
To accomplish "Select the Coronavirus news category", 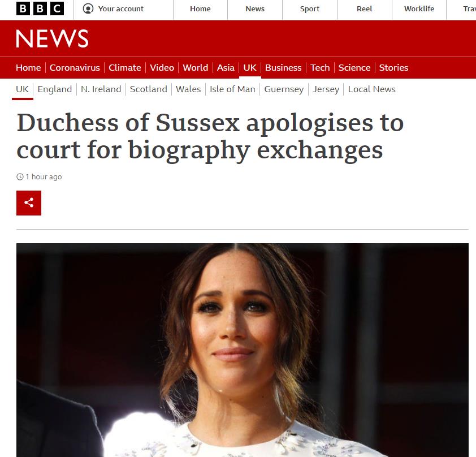I will (75, 67).
